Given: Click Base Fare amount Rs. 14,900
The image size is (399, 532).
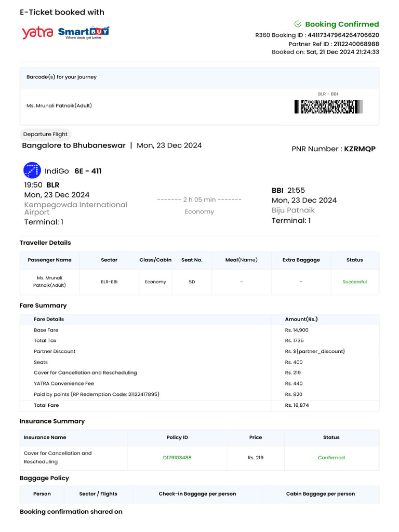Looking at the screenshot, I should pos(297,330).
